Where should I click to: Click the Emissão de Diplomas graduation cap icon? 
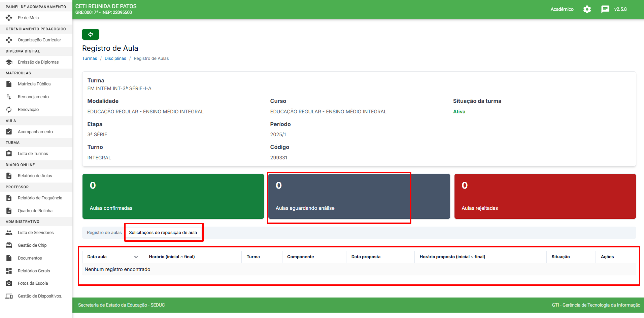(x=9, y=62)
